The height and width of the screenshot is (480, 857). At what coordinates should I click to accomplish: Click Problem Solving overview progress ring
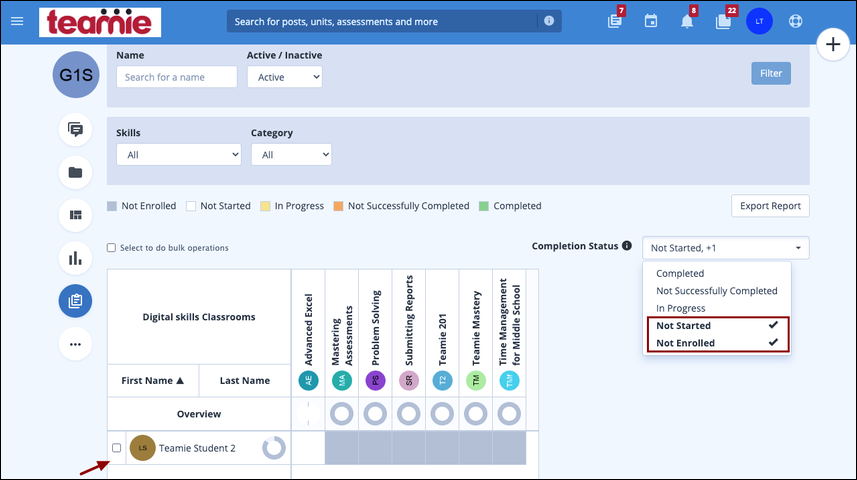click(375, 414)
